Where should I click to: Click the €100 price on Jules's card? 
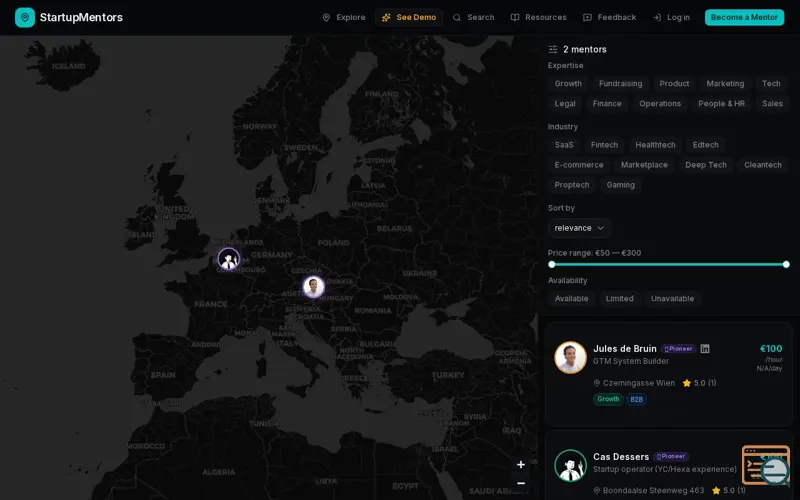[770, 348]
